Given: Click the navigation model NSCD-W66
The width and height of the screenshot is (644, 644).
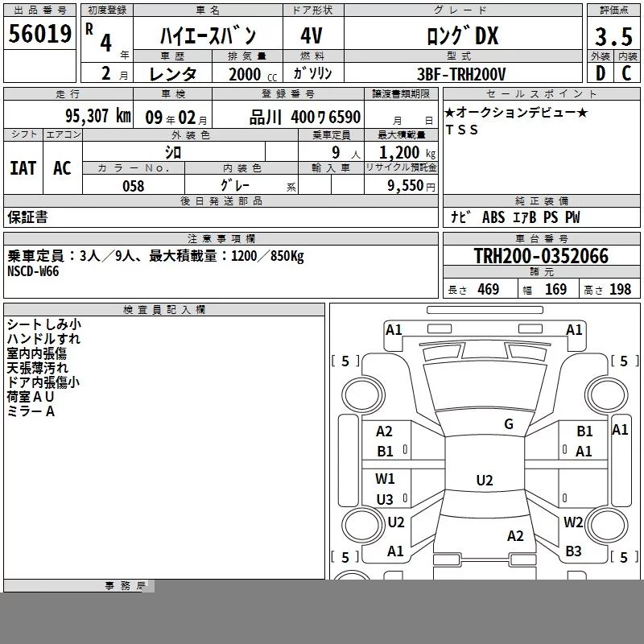Looking at the screenshot, I should click(x=33, y=271).
